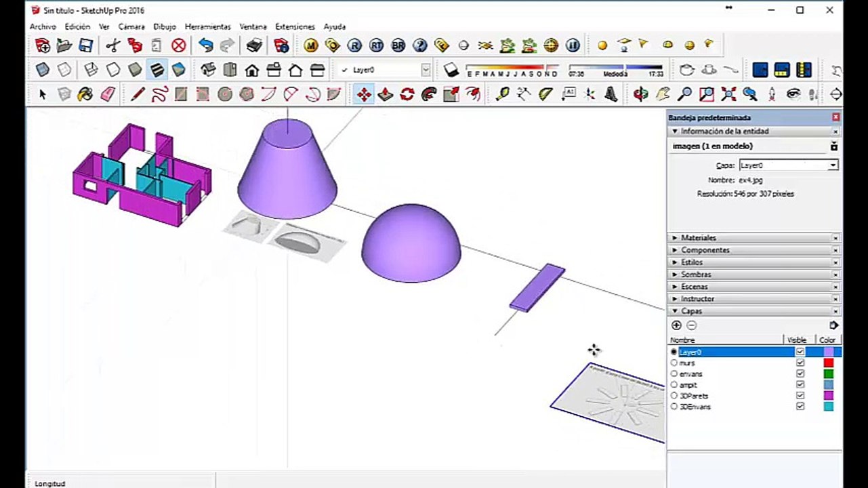Choose the Paint Bucket tool
The width and height of the screenshot is (868, 488).
tap(85, 94)
